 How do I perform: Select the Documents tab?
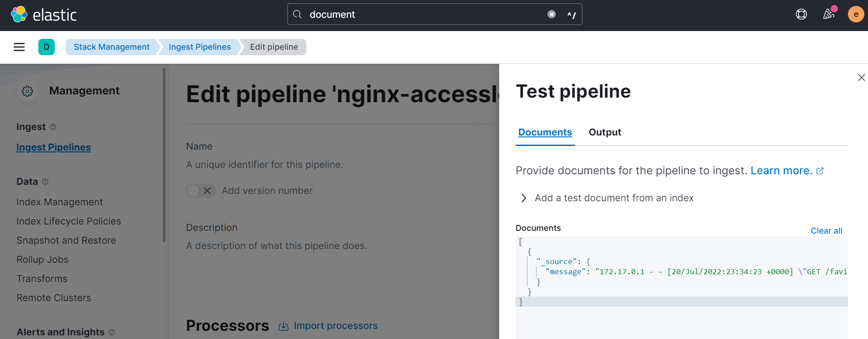click(545, 132)
